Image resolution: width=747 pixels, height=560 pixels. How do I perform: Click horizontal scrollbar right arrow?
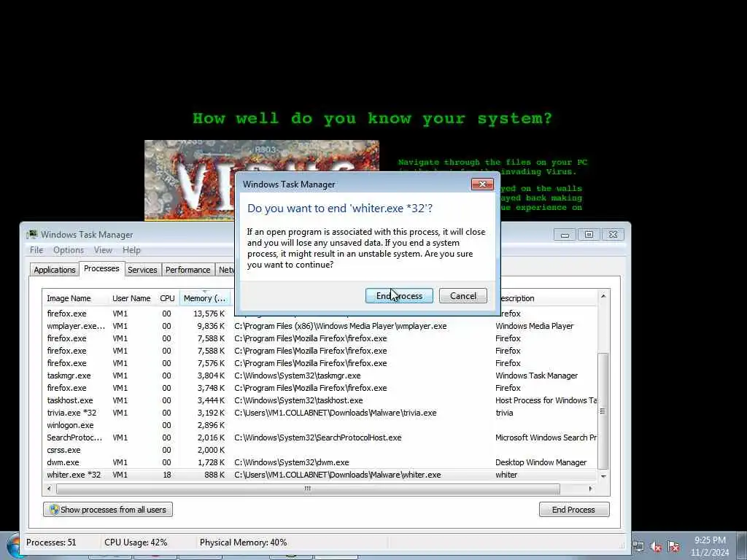click(x=591, y=489)
